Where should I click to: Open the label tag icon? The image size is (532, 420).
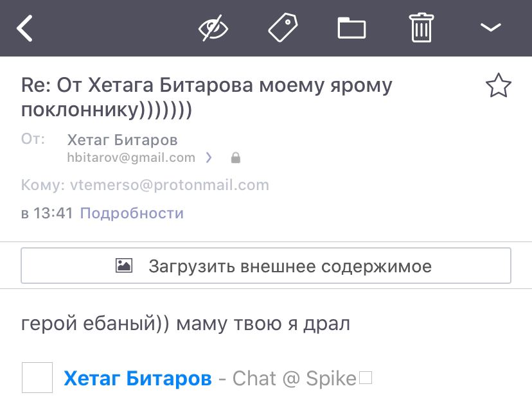tap(283, 28)
